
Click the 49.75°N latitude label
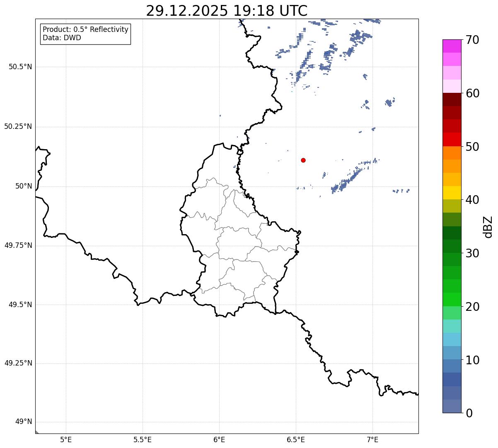18,245
